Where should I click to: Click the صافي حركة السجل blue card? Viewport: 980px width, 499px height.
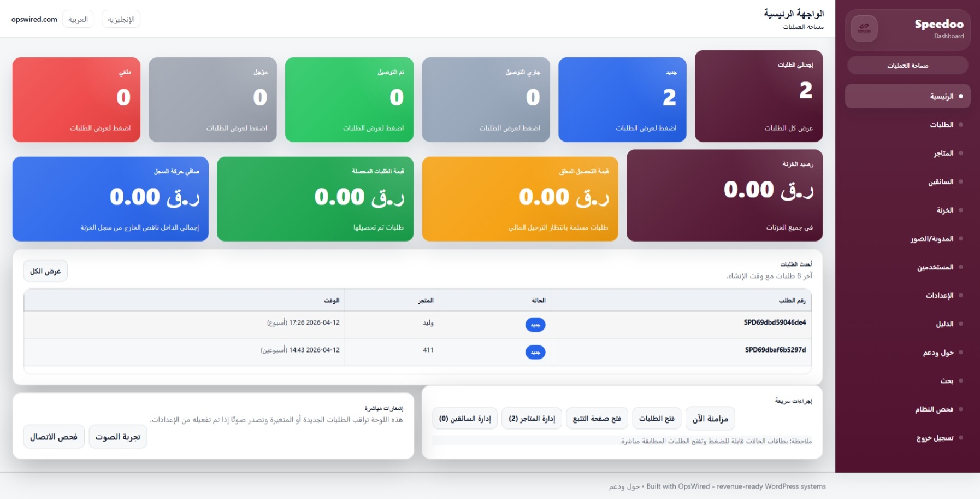click(x=110, y=199)
